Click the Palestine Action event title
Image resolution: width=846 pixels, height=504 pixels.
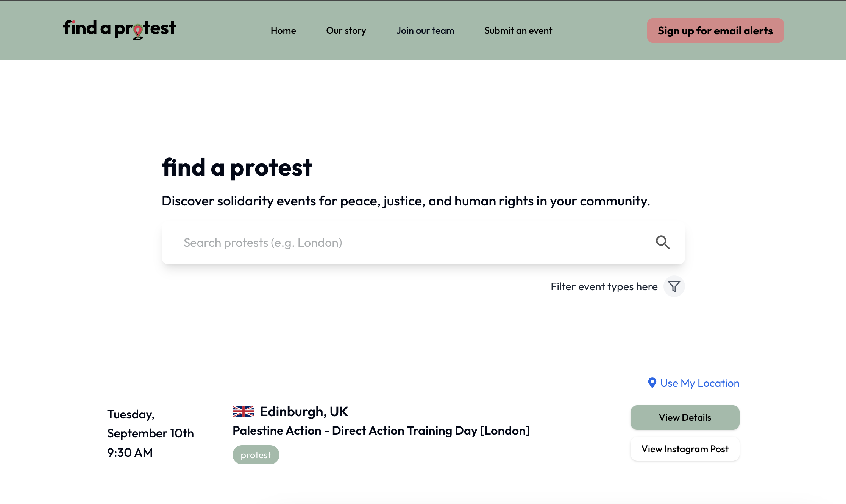pyautogui.click(x=381, y=431)
